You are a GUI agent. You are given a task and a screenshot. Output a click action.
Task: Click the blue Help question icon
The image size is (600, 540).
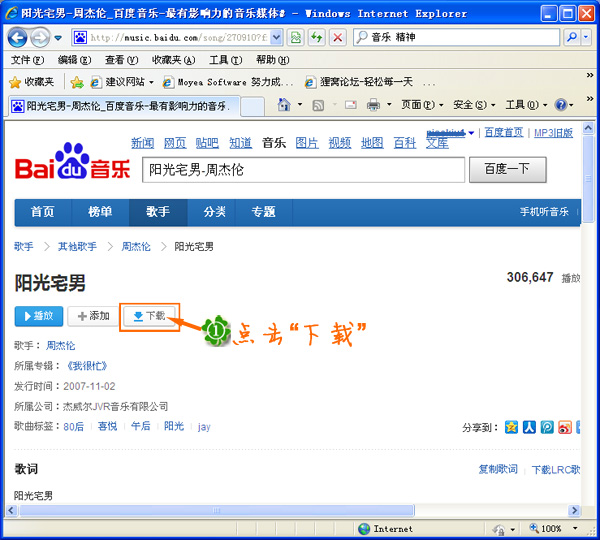click(561, 105)
